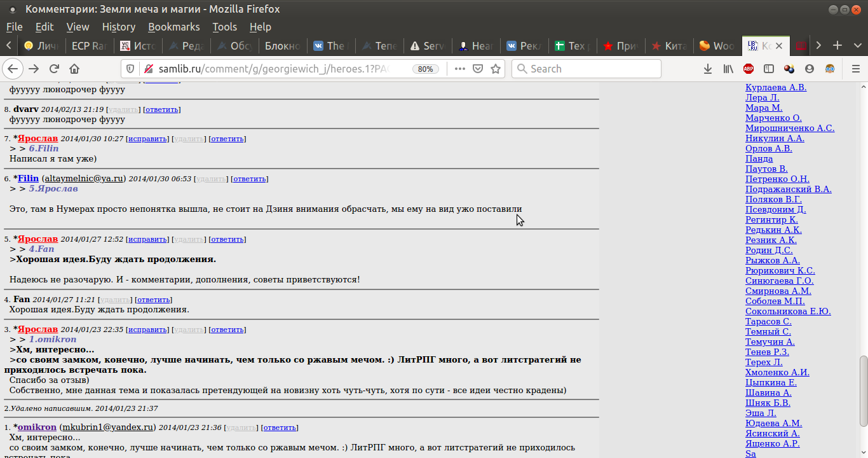This screenshot has height=458, width=868.
Task: Reset the 80% zoom level badge
Action: [426, 69]
